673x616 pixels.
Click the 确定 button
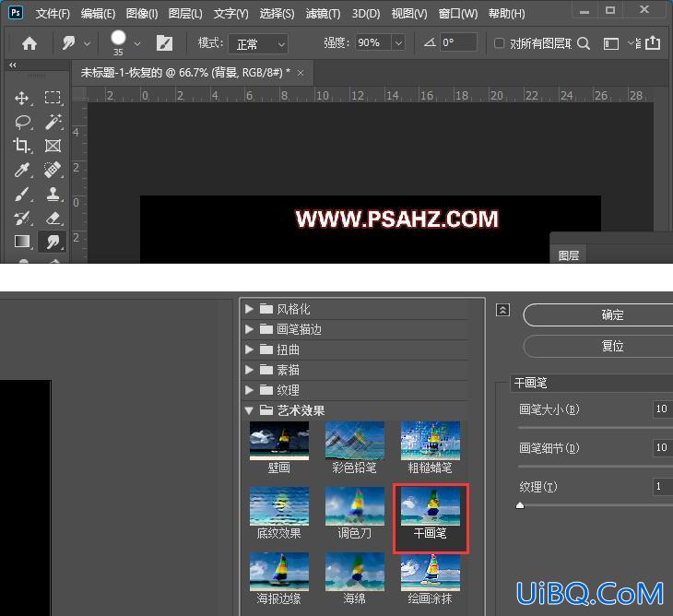598,314
